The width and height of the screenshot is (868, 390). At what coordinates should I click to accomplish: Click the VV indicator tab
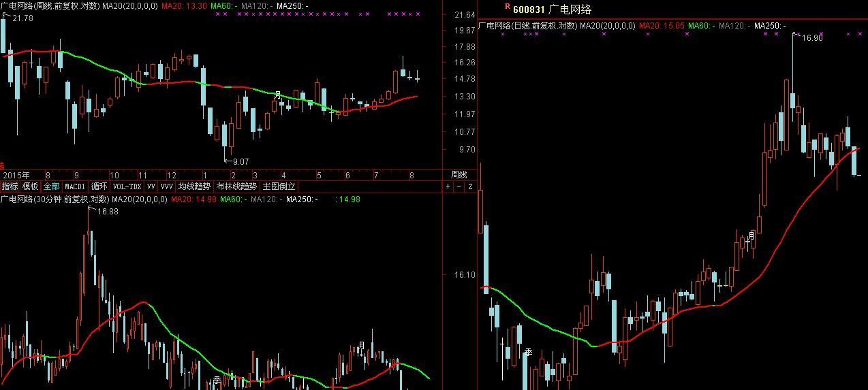point(151,186)
